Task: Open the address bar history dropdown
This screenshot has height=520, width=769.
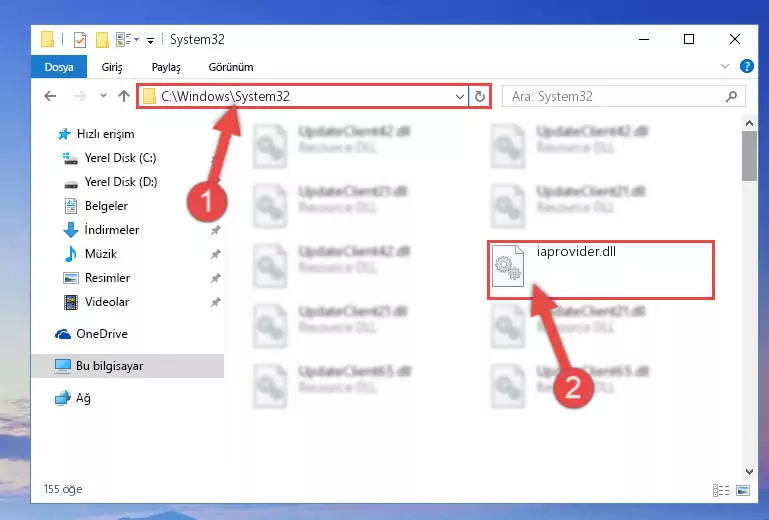Action: pyautogui.click(x=460, y=97)
